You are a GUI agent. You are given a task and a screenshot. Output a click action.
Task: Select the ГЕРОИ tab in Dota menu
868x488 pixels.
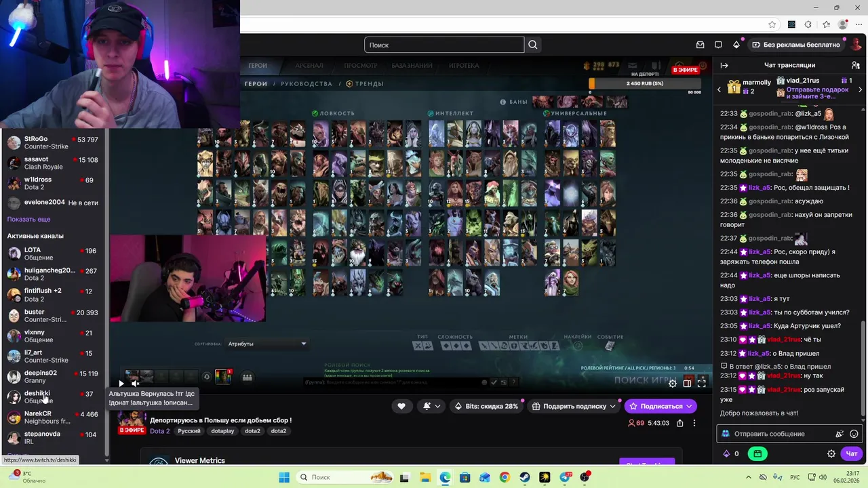[258, 66]
